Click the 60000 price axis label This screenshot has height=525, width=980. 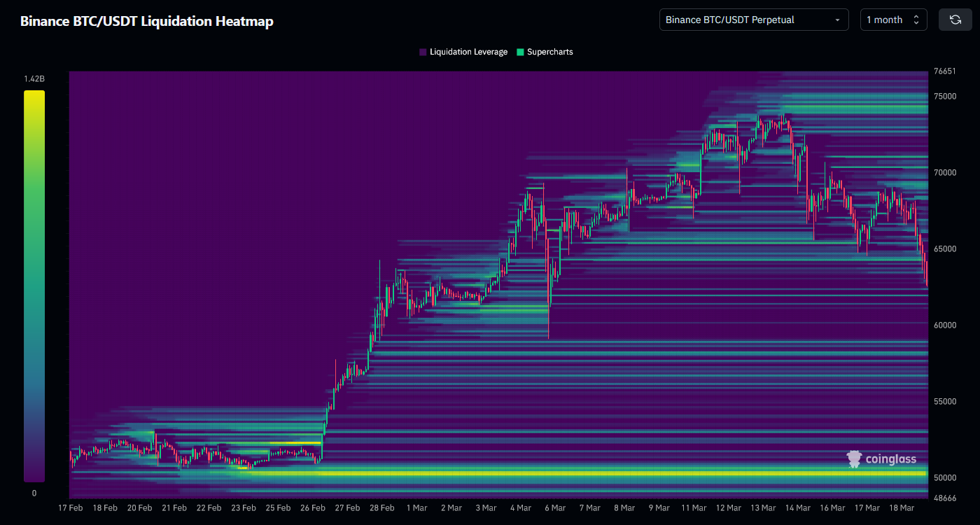(944, 325)
